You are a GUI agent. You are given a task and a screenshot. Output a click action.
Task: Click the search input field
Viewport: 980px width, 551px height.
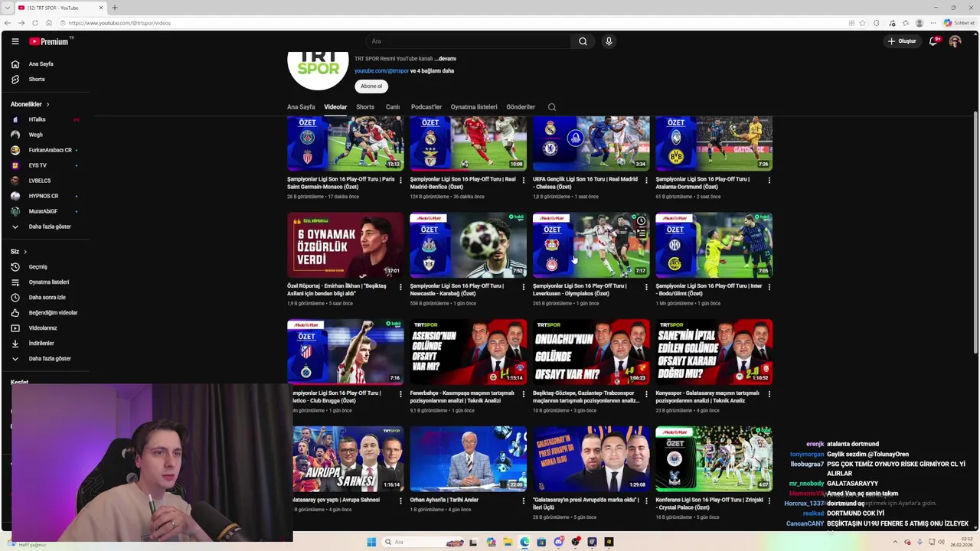pos(467,41)
